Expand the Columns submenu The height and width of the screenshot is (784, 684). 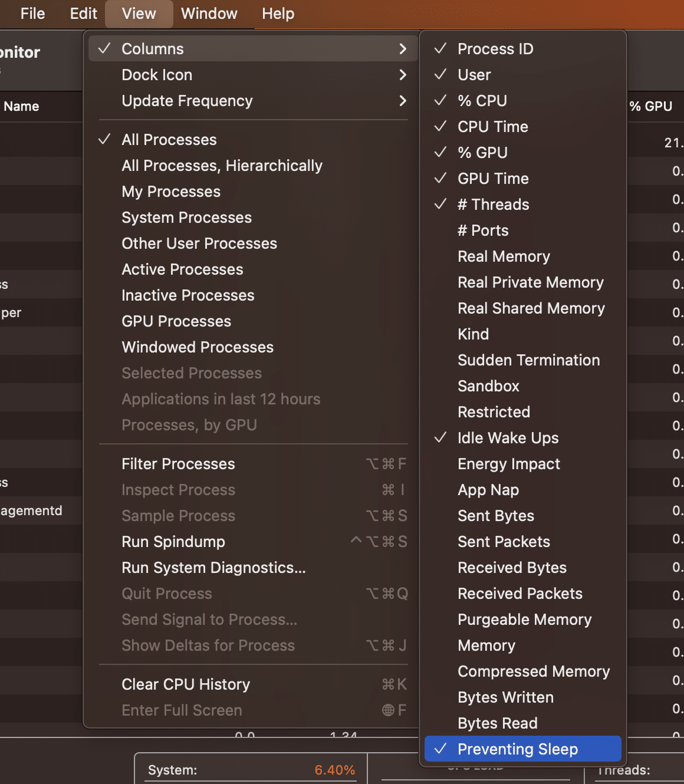tap(253, 49)
